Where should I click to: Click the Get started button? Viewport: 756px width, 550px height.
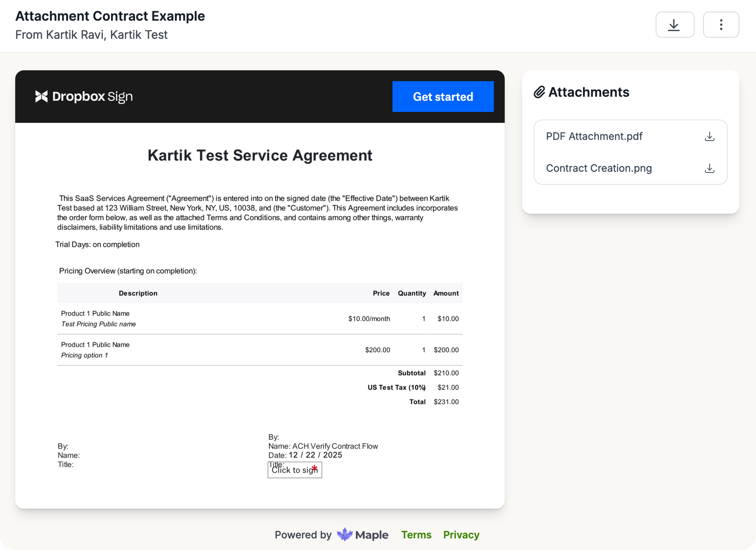[x=443, y=97]
